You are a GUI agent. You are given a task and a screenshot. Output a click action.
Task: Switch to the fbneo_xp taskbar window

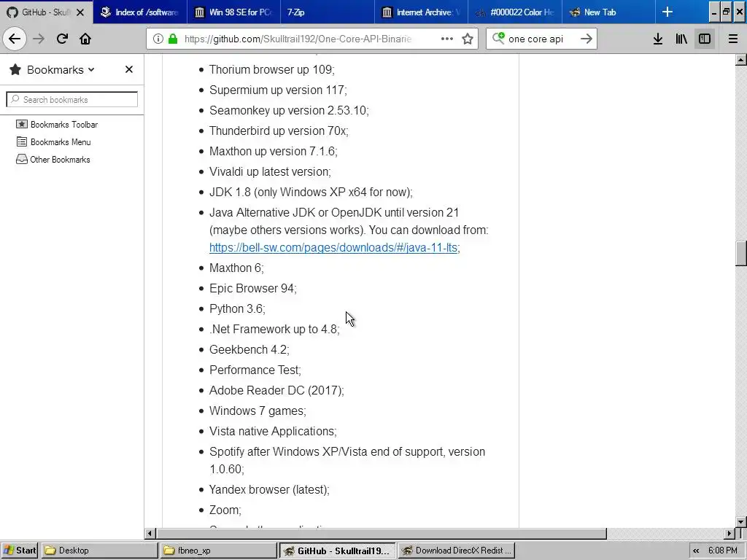(218, 551)
